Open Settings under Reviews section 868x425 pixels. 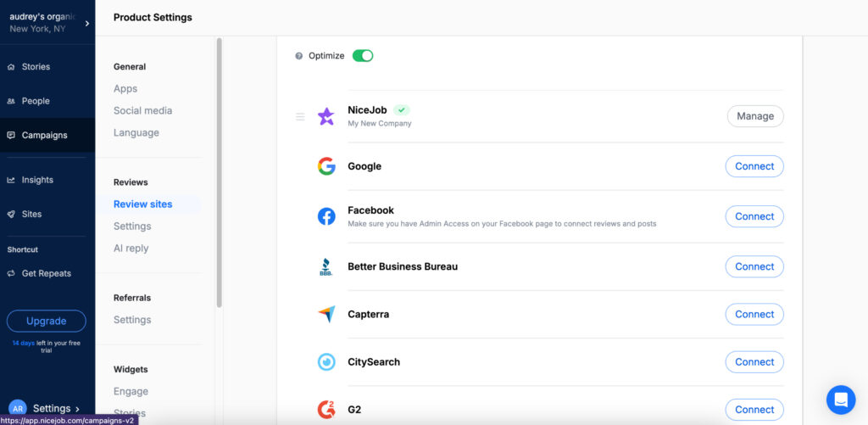coord(132,226)
